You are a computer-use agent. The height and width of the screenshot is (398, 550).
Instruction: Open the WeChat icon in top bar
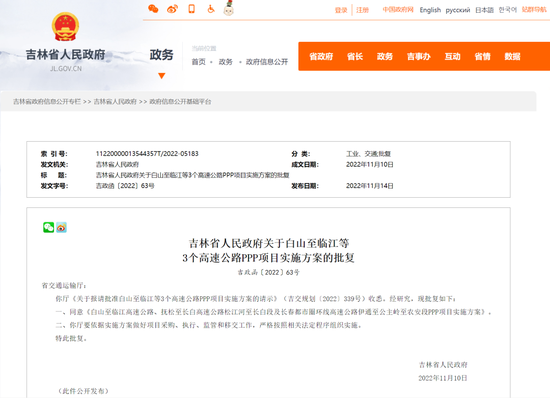coord(153,9)
